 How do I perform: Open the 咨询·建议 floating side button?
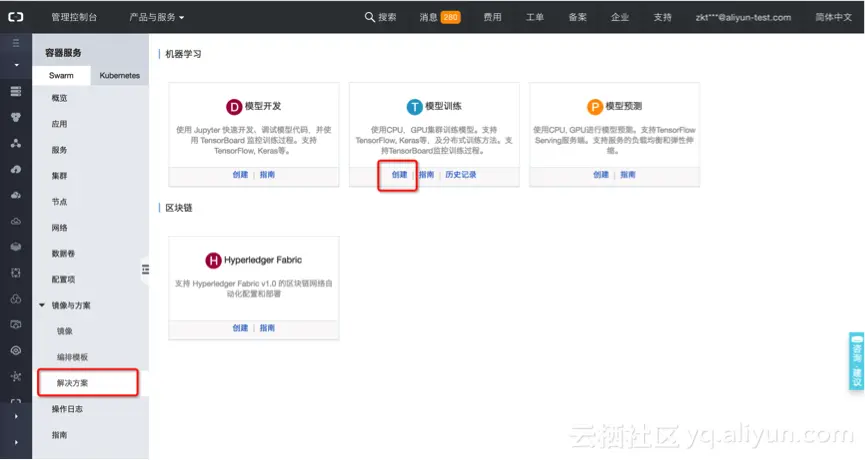tap(856, 361)
